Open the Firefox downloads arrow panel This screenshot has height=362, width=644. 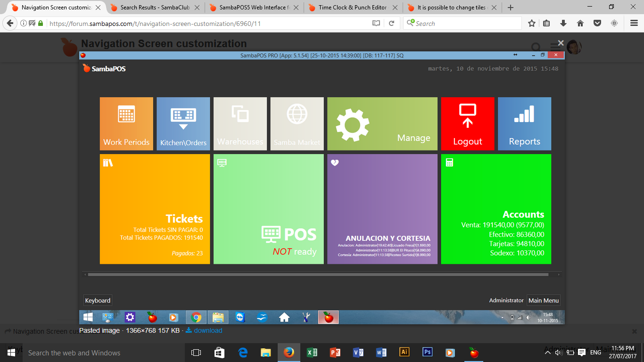pos(563,23)
